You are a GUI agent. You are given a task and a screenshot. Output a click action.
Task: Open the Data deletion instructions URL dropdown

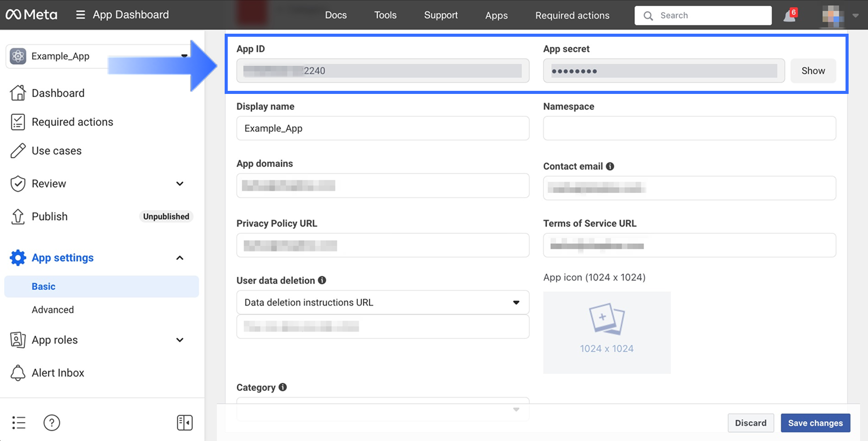382,303
